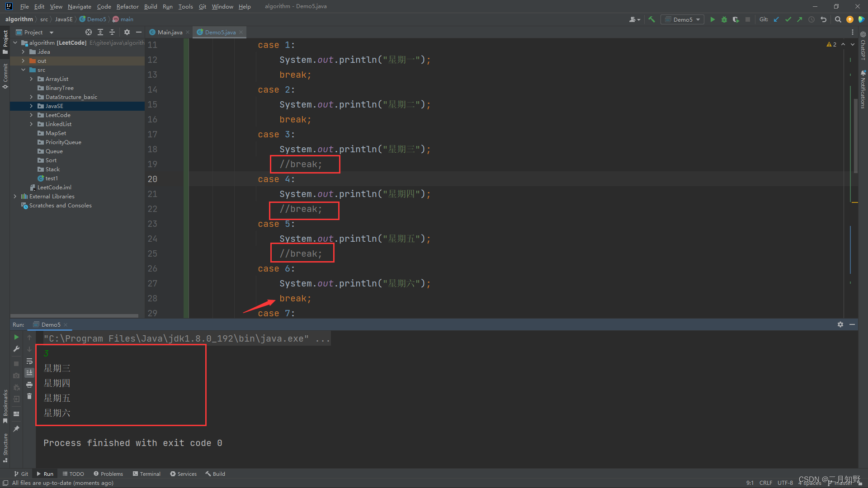Screen dimensions: 868x488
Task: Click the orange IDE update icon
Action: [850, 19]
